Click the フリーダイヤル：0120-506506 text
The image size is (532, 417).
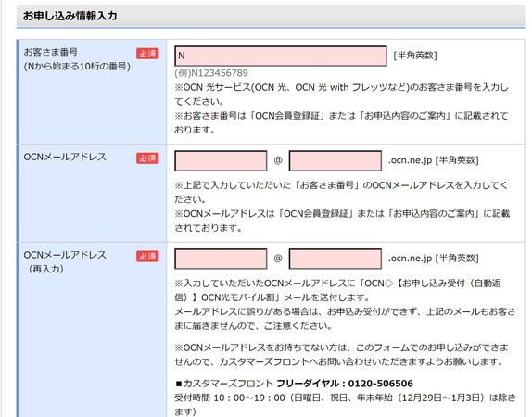(x=345, y=384)
